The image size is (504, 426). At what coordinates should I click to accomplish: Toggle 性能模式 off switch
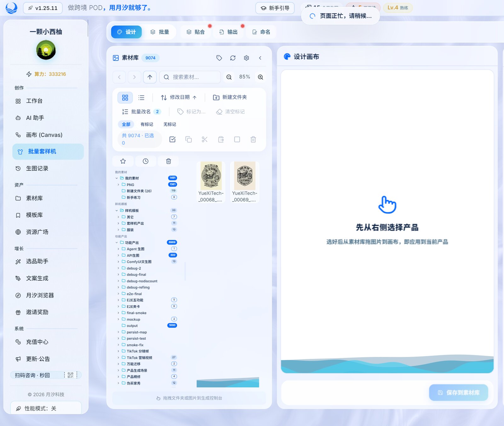pos(46,408)
